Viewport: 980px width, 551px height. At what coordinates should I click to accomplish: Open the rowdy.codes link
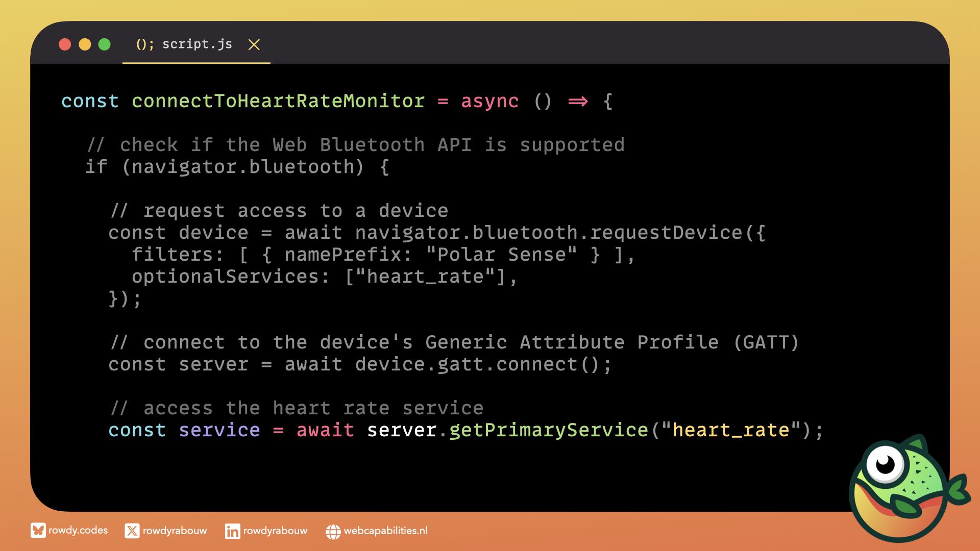(x=78, y=530)
